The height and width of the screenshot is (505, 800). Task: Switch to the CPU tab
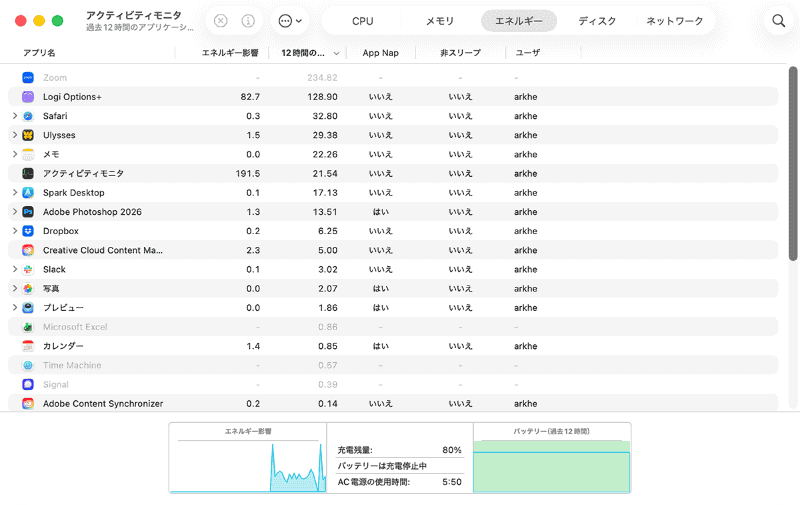point(363,21)
